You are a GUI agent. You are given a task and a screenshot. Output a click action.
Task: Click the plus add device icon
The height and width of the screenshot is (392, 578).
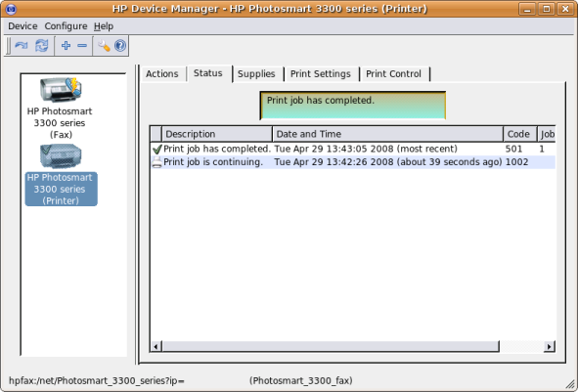[66, 46]
